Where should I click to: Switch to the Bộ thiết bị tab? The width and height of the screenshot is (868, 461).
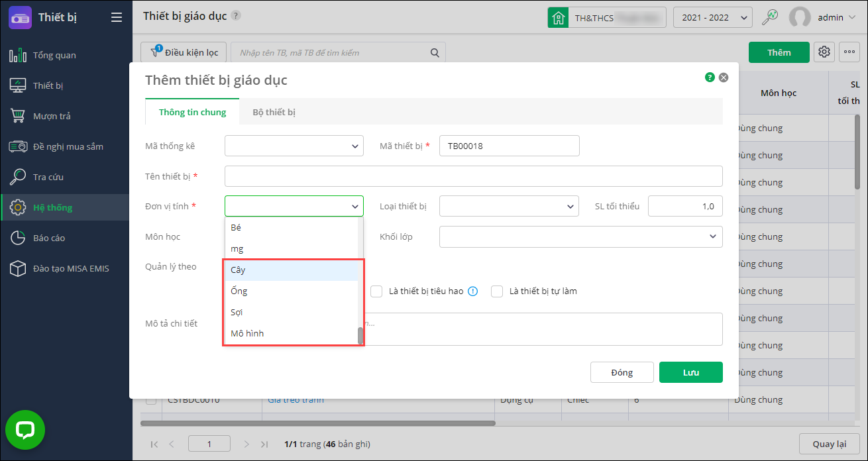tap(274, 112)
